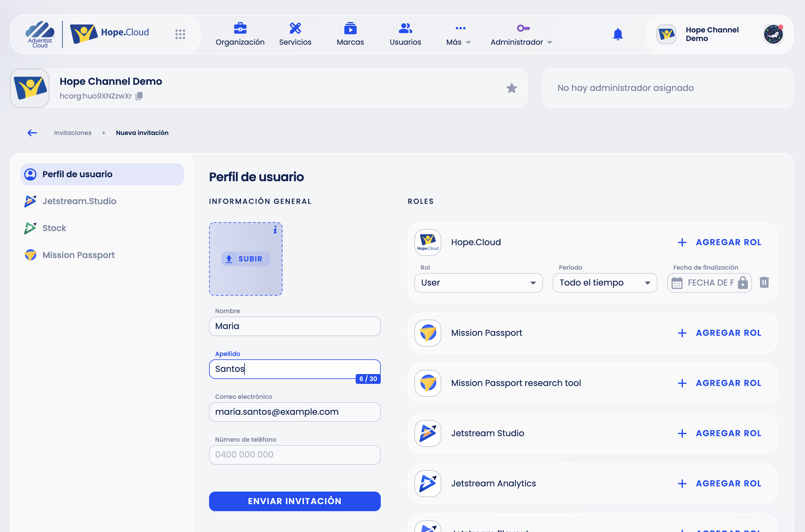Expand the Más menu

pos(458,34)
